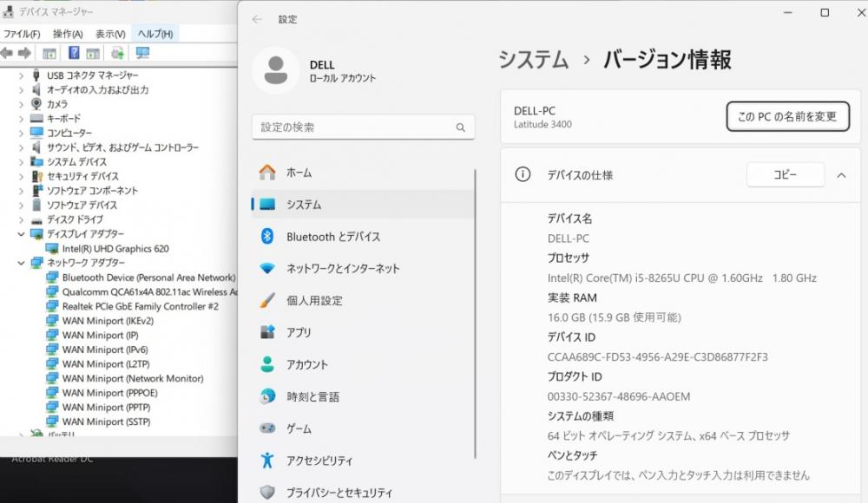Open Help menu in Device Manager

[155, 34]
